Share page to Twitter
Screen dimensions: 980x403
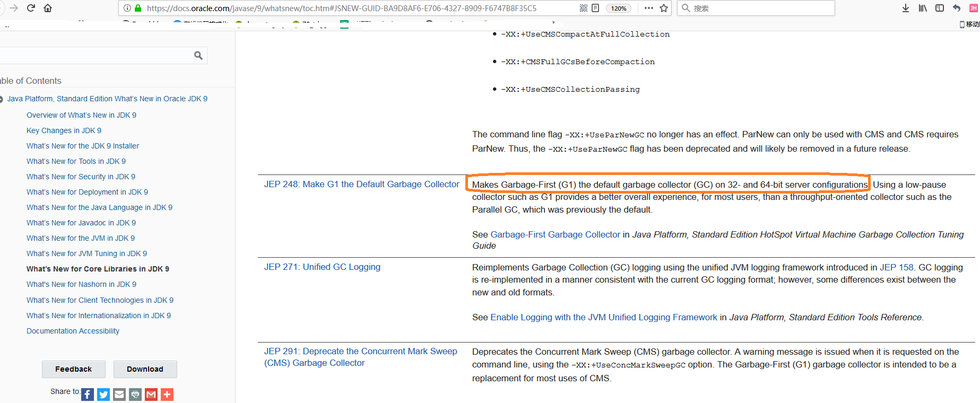103,395
